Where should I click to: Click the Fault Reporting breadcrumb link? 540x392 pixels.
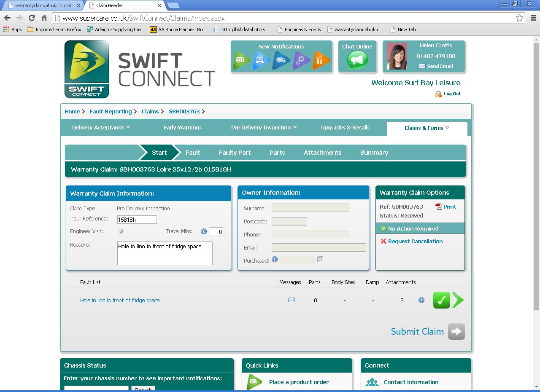[x=111, y=112]
